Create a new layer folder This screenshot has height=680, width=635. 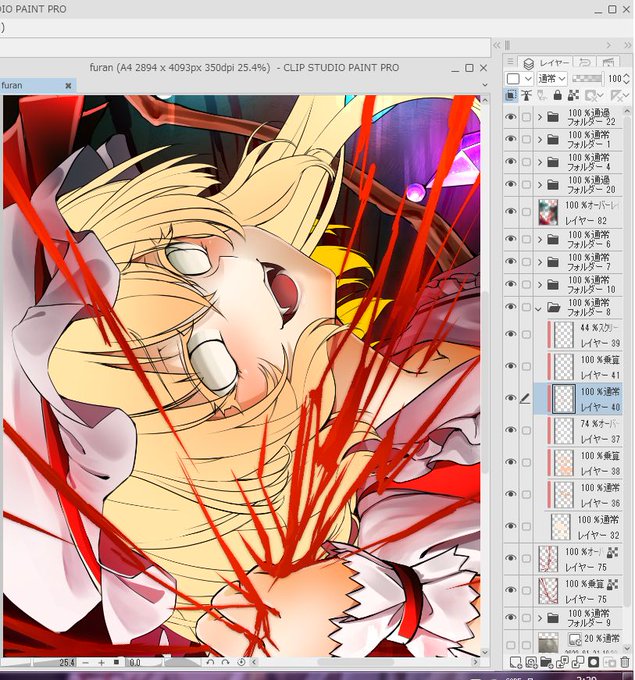[x=546, y=662]
